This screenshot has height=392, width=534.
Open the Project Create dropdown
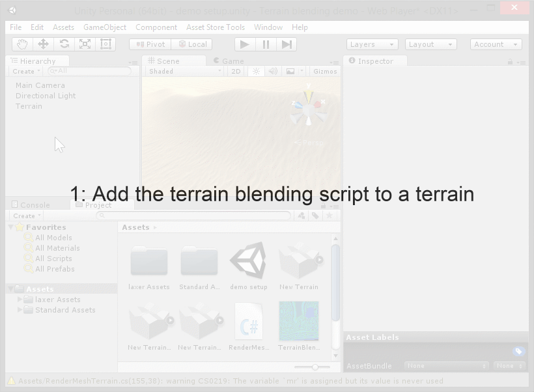click(x=27, y=216)
